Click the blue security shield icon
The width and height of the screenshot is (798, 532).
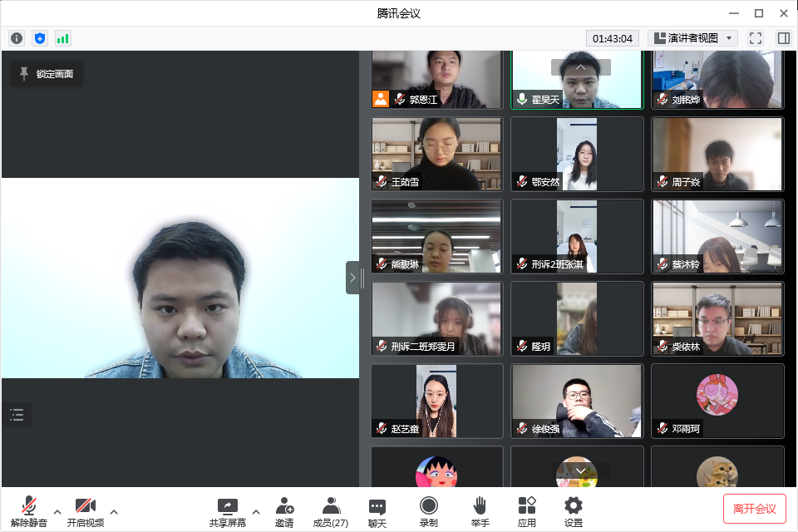tap(40, 38)
